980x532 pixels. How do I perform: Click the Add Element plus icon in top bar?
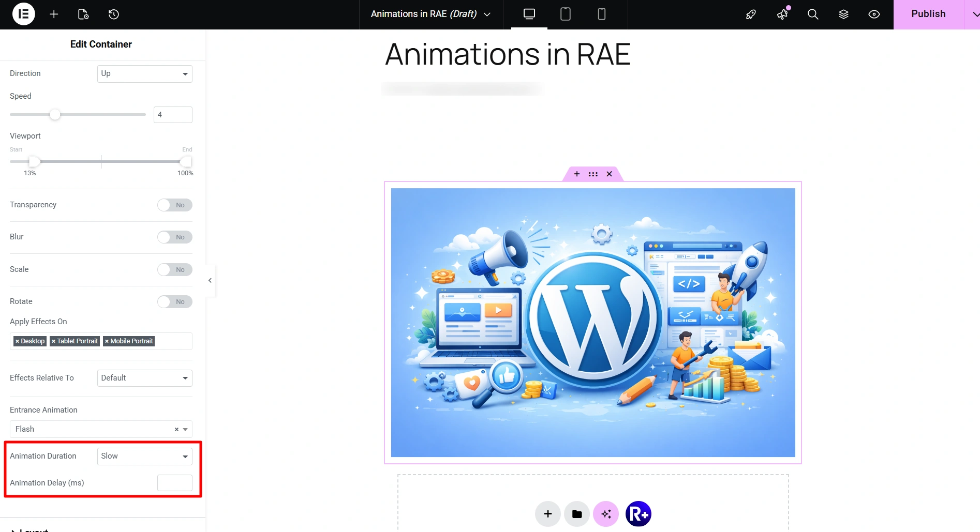coord(54,14)
